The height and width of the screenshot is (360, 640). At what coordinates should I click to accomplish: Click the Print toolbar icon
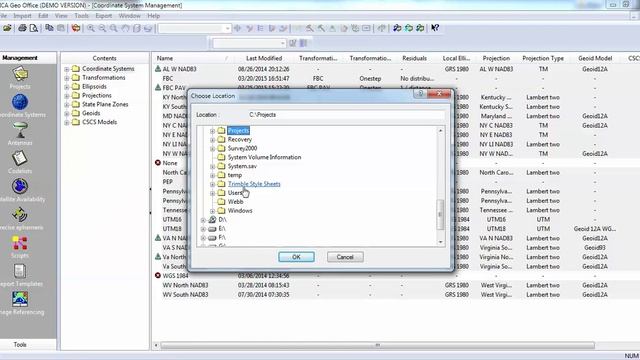(x=22, y=28)
